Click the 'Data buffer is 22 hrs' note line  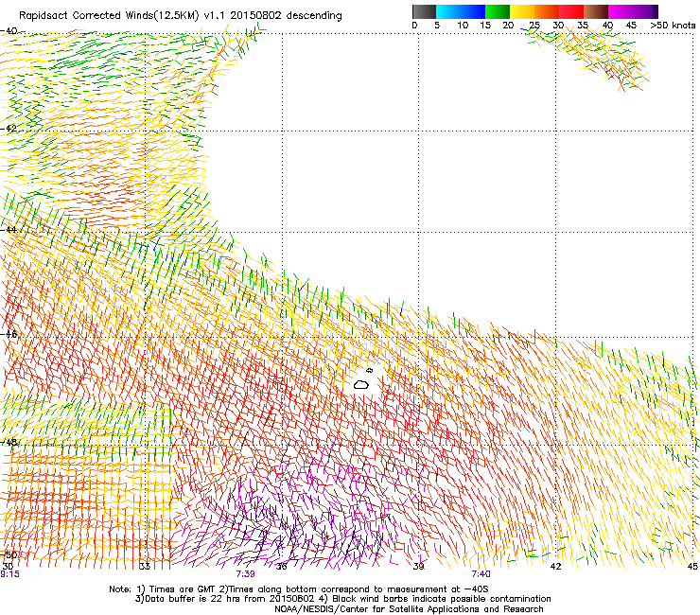342,599
